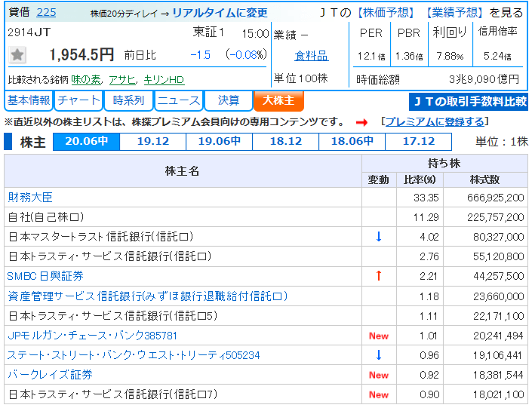Image resolution: width=532 pixels, height=408 pixels.
Task: Click the 株式数 column header
Action: tap(485, 179)
